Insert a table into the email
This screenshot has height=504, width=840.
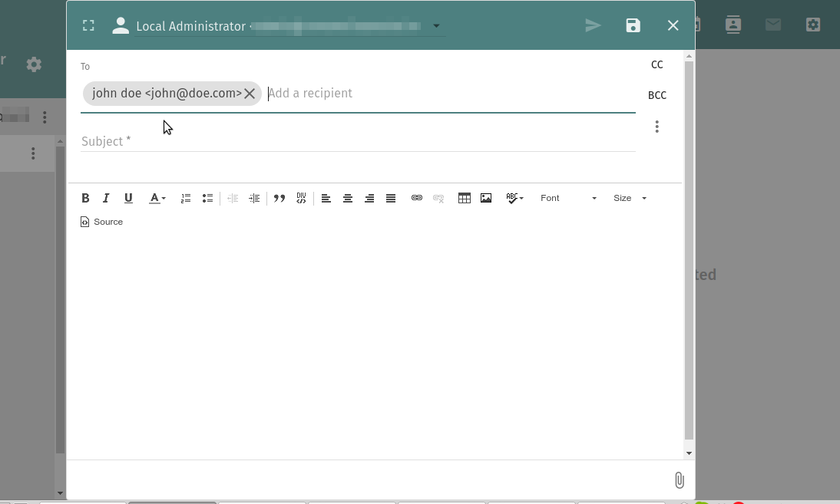465,198
